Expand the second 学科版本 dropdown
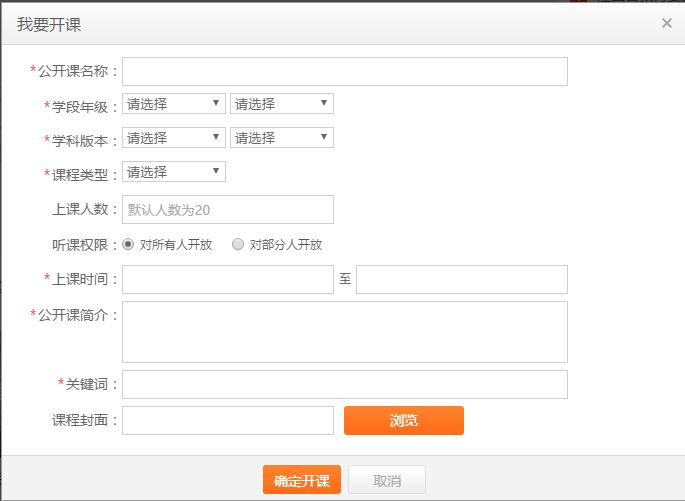 pos(282,138)
